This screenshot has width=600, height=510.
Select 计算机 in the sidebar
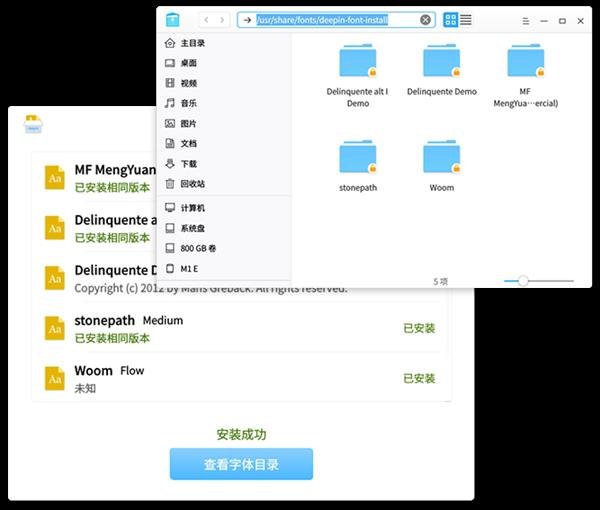coord(192,207)
